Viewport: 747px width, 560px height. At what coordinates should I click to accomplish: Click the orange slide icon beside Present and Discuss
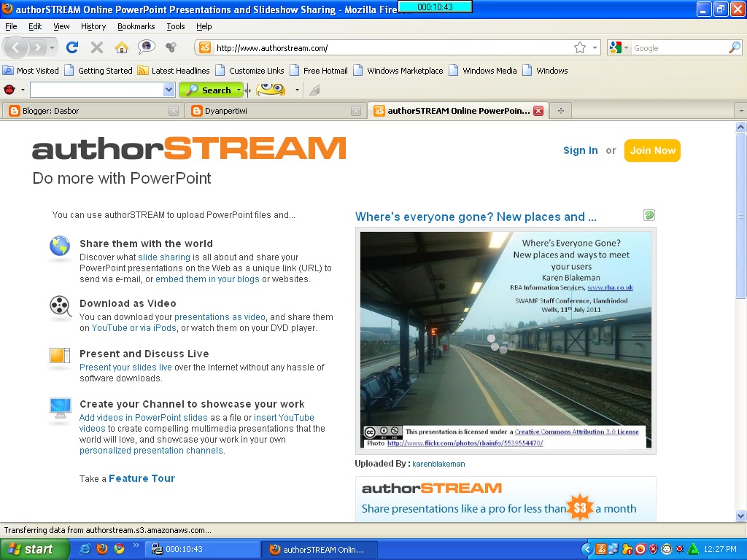click(60, 356)
